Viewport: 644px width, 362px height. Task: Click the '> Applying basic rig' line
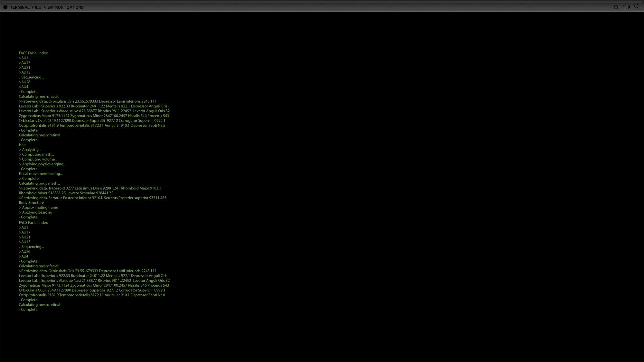point(35,212)
